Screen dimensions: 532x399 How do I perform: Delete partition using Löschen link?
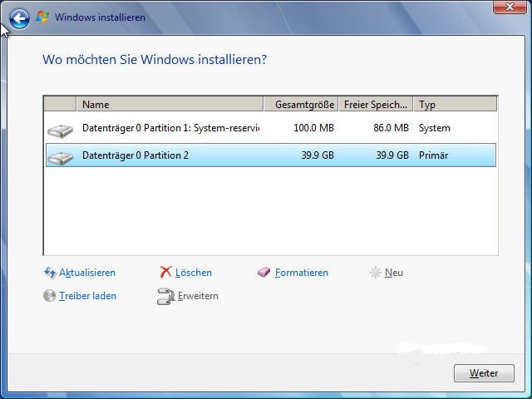tap(194, 273)
